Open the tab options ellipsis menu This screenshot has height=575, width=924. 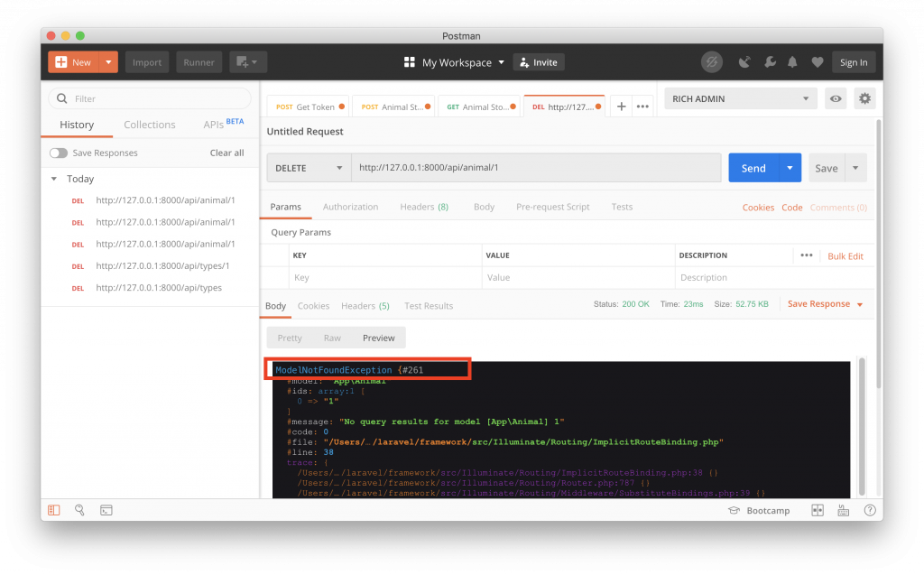tap(642, 107)
